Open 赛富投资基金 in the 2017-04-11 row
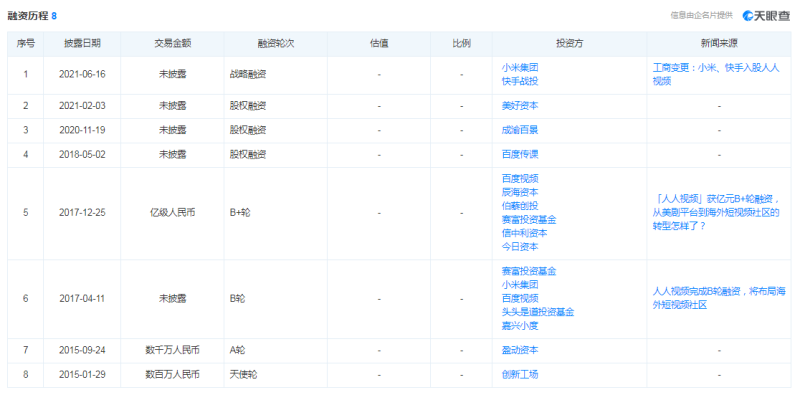 (529, 271)
